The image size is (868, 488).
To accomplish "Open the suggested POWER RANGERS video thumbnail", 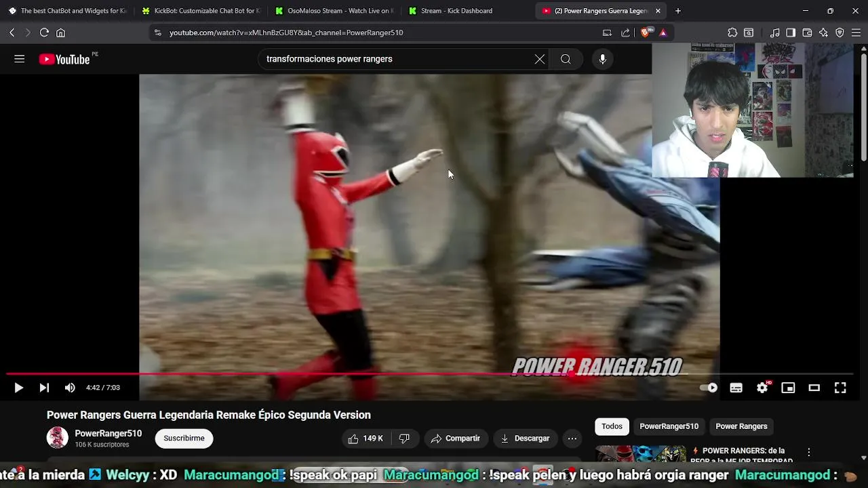I will coord(641,455).
